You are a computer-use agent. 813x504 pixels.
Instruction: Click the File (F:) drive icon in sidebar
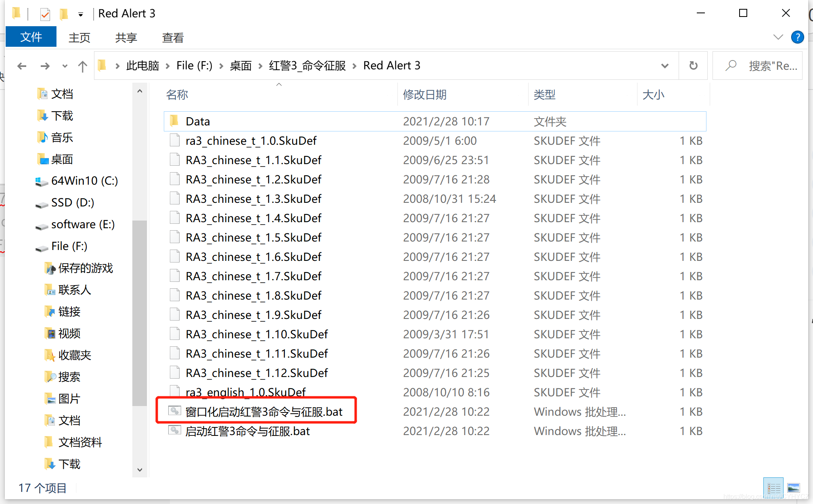tap(42, 248)
